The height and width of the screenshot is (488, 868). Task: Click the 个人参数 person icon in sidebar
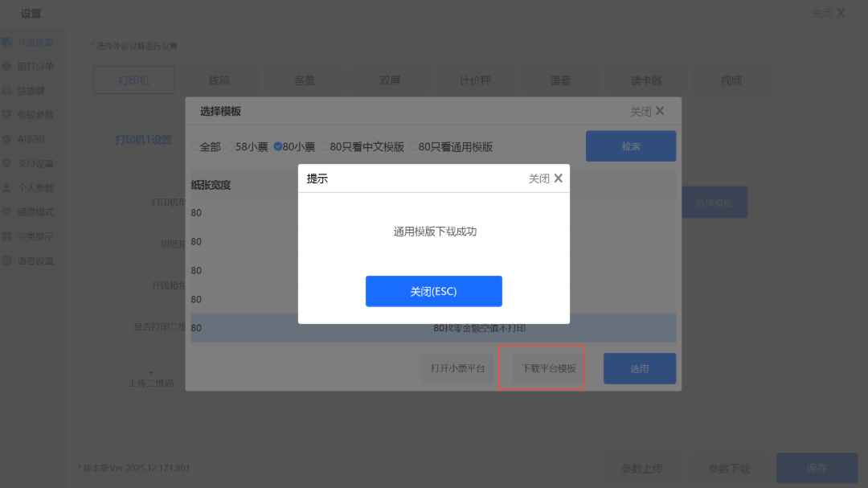pos(6,188)
